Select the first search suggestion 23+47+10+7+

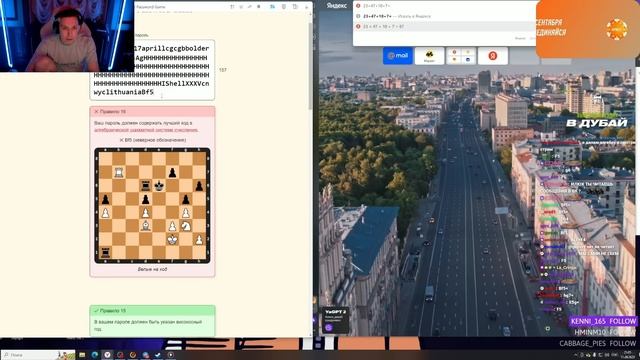tap(445, 6)
